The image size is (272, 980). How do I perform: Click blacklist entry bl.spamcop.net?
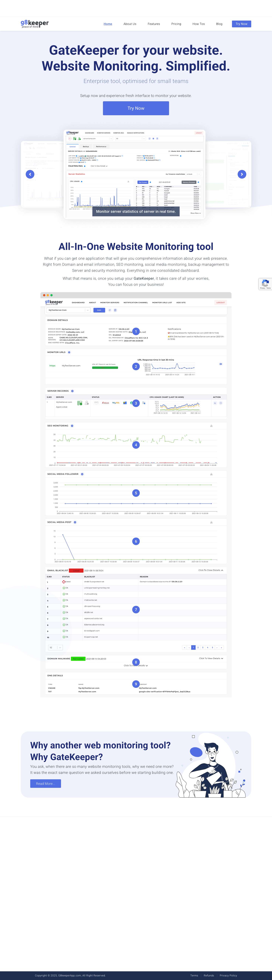pos(91,637)
